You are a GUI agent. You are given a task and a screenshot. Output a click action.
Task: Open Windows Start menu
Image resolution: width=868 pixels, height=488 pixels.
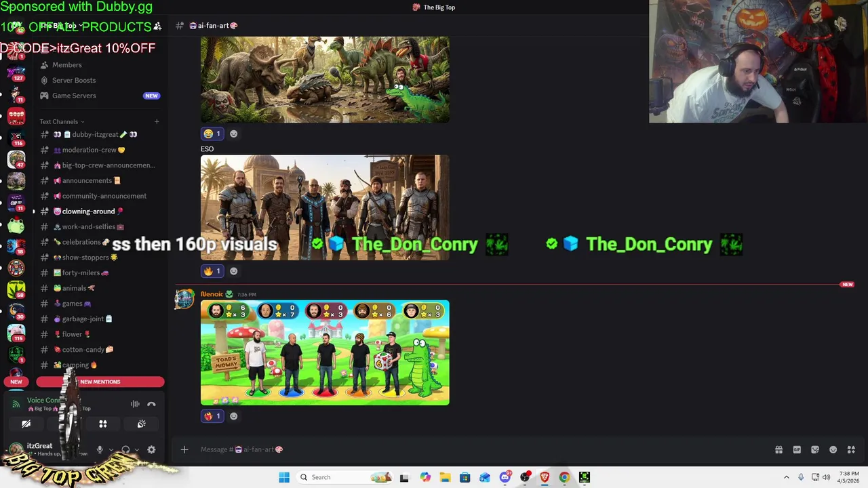pos(284,477)
